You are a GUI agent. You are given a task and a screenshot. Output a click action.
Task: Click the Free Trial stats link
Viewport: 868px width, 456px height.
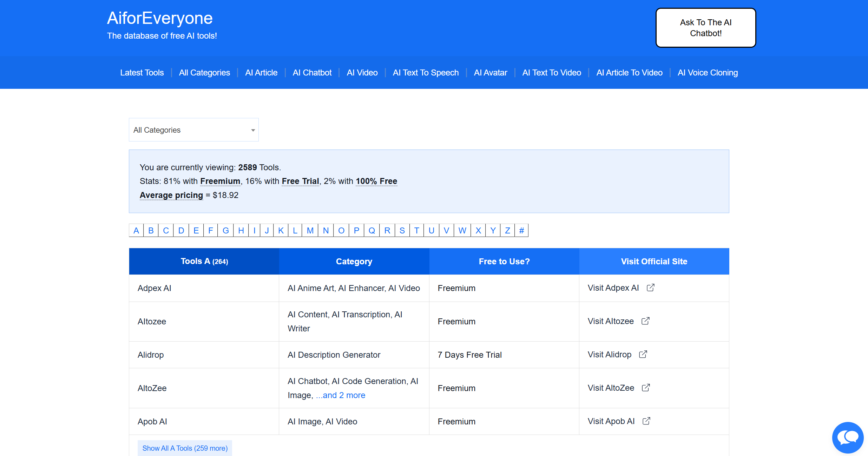tap(300, 181)
